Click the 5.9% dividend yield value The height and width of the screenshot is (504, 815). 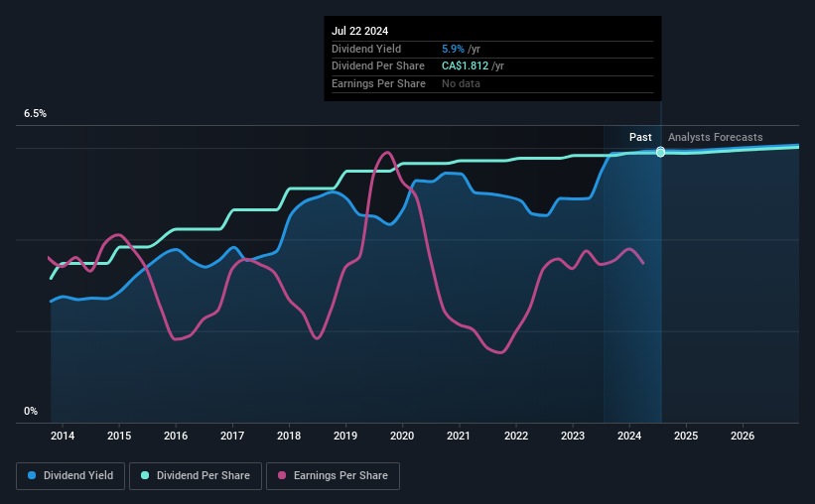click(x=453, y=49)
